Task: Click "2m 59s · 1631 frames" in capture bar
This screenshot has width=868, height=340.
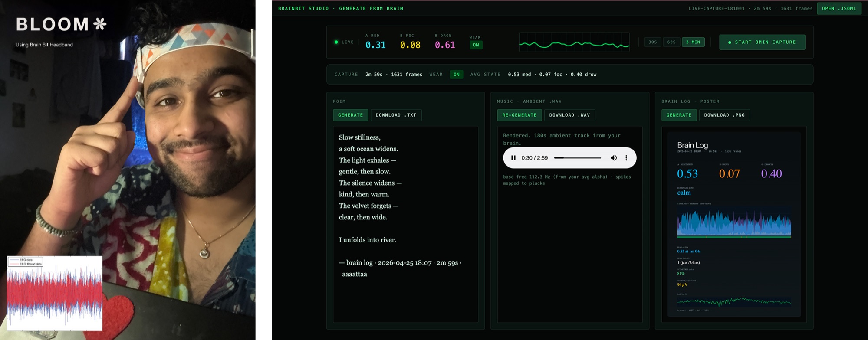Action: [x=394, y=75]
